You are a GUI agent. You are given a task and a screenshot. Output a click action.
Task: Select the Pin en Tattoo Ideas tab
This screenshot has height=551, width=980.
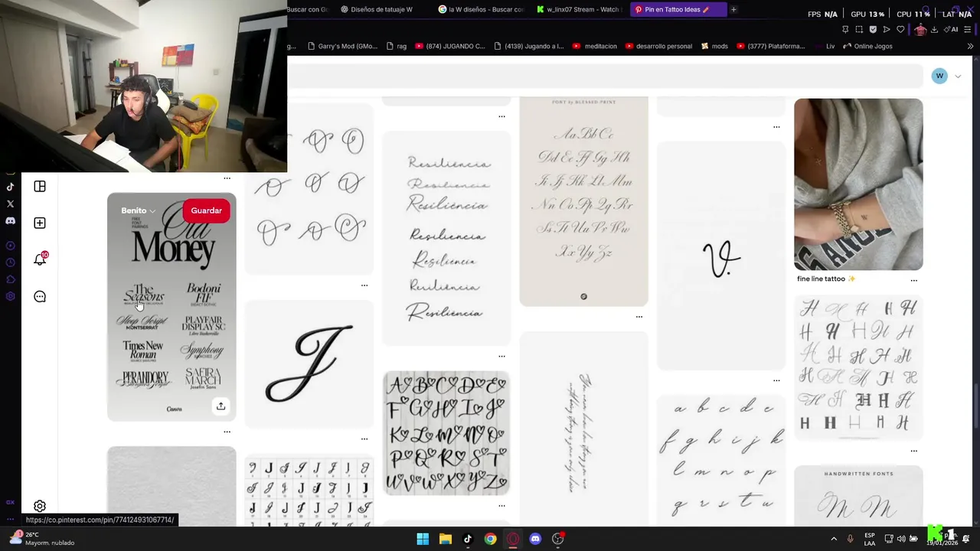tap(677, 9)
